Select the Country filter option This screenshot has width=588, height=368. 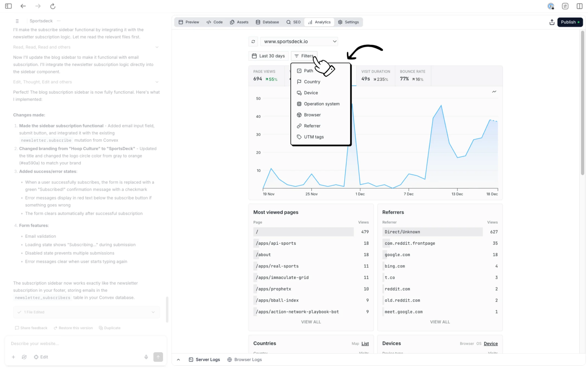click(x=321, y=82)
